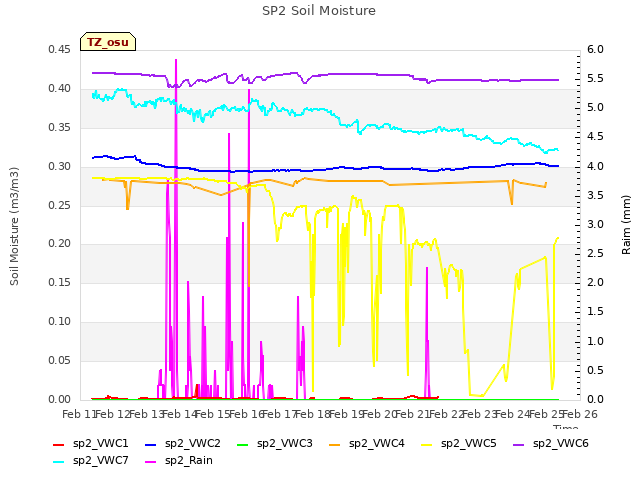Click the red sp2_VWC1 legend swatch
Image resolution: width=640 pixels, height=480 pixels.
(x=59, y=444)
